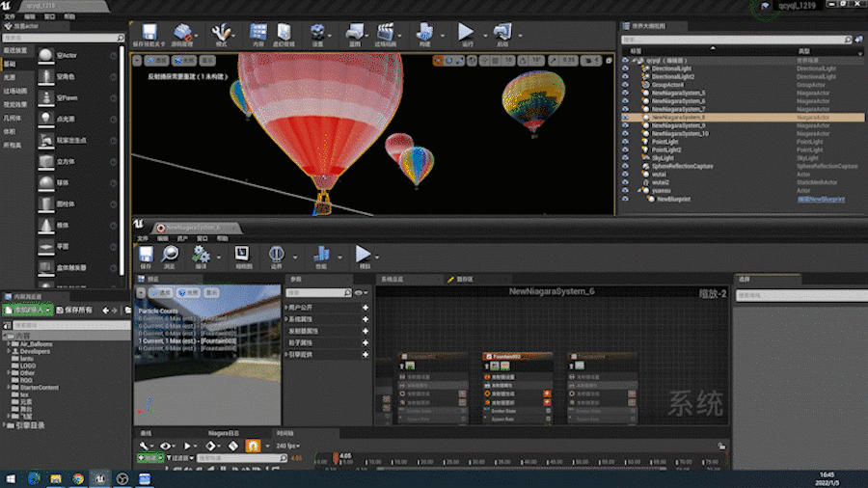This screenshot has width=868, height=488.
Task: Hide NewNiagaraSystem_8 using its eye icon
Action: point(626,118)
